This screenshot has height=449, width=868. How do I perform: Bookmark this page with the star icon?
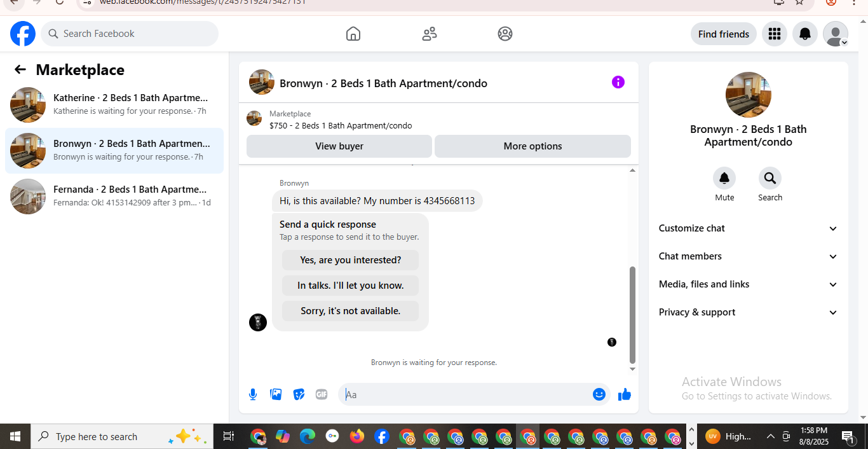pyautogui.click(x=800, y=2)
